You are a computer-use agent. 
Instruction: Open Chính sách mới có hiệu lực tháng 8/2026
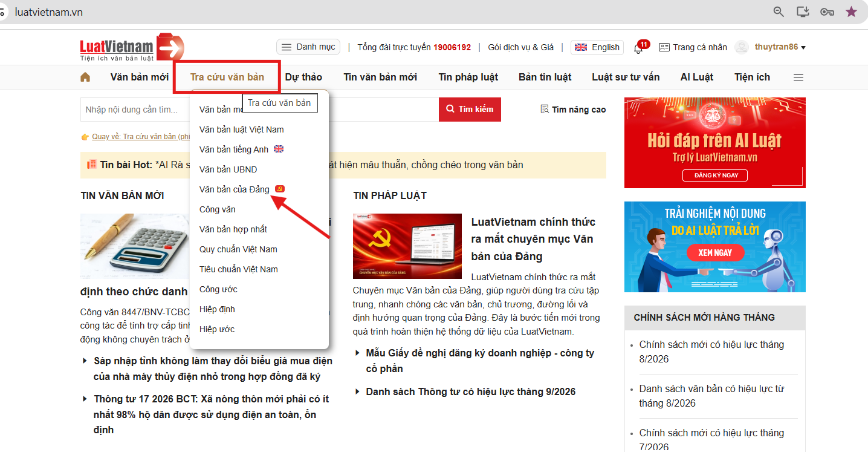click(711, 352)
